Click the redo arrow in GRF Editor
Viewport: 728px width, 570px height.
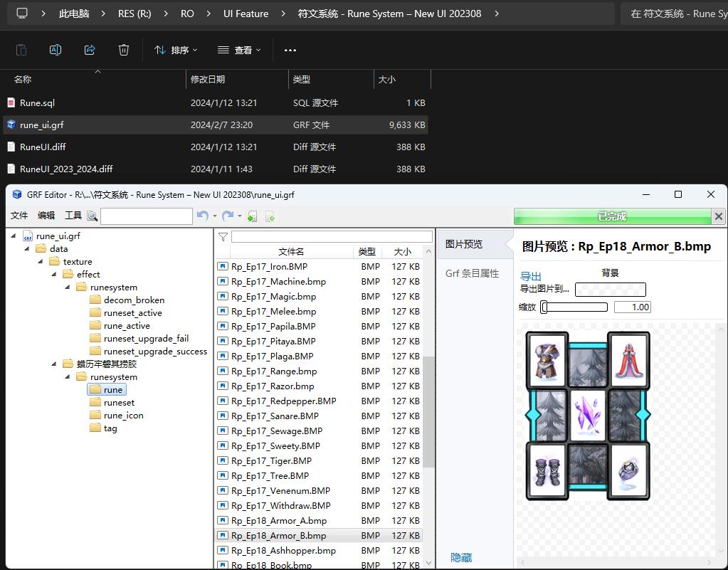228,216
